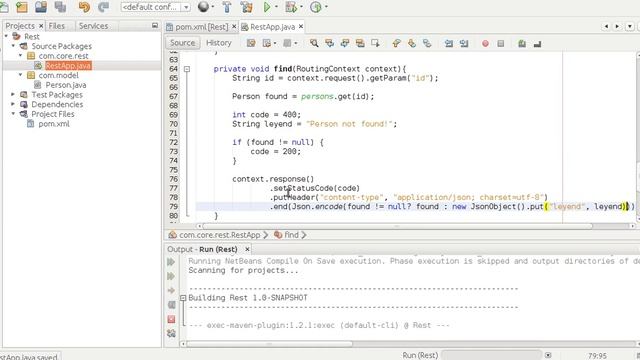This screenshot has height=360, width=640.
Task: Close the Output Run (Rest) tab
Action: coord(247,249)
